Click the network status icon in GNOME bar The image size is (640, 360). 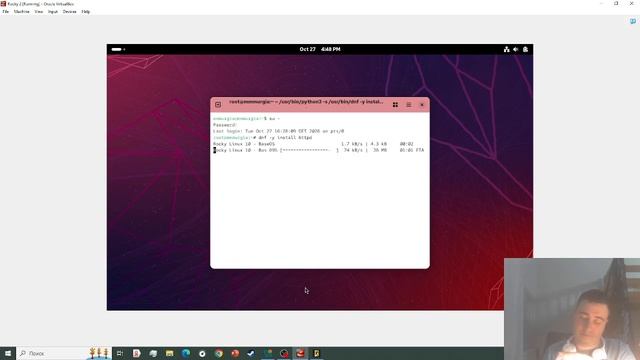click(507, 49)
